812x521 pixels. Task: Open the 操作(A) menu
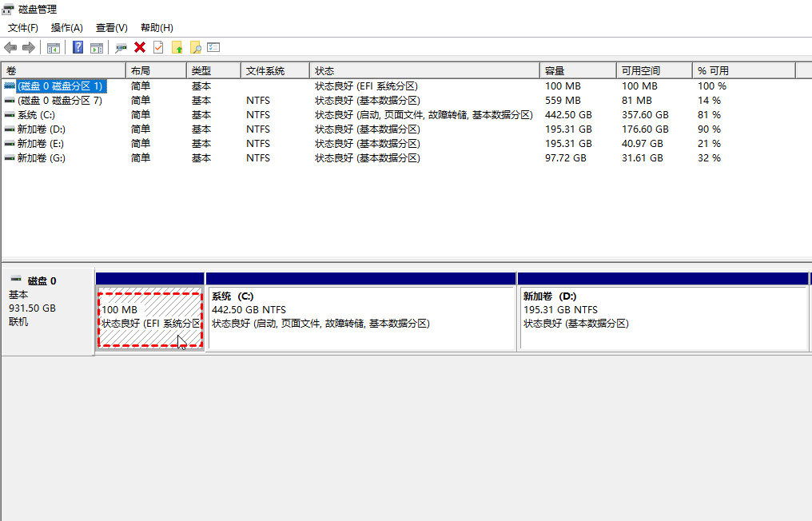[x=67, y=28]
